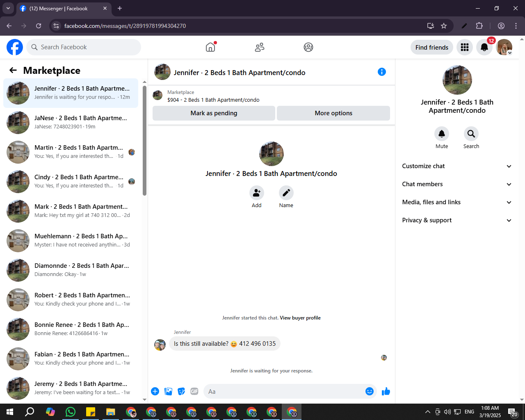The image size is (525, 420).
Task: Click Jennifer's message bubble text
Action: (x=225, y=344)
